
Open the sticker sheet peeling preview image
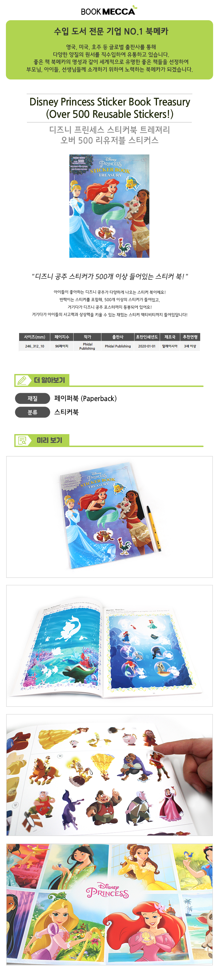pyautogui.click(x=109, y=774)
